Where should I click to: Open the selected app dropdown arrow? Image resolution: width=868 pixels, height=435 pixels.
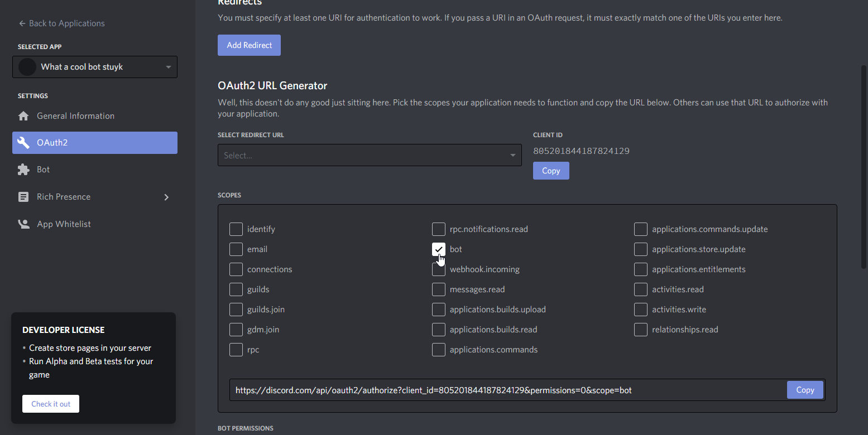point(169,67)
